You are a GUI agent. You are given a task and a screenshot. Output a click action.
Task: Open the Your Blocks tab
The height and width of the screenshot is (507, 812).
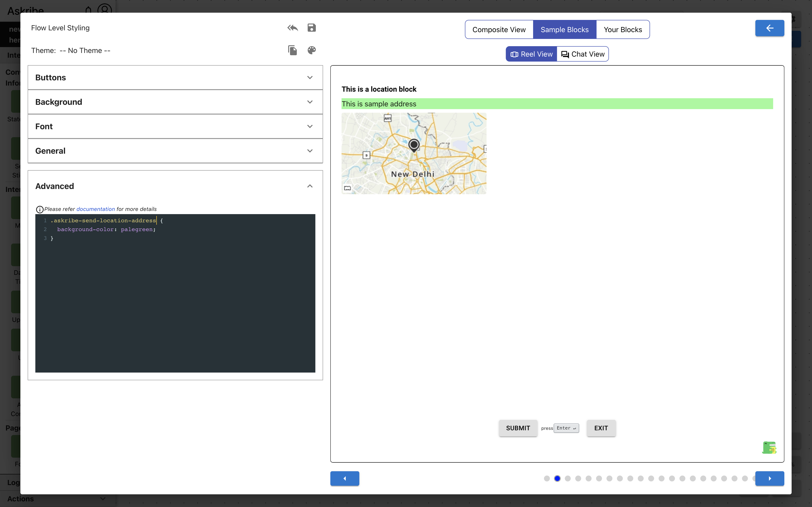[x=623, y=29]
